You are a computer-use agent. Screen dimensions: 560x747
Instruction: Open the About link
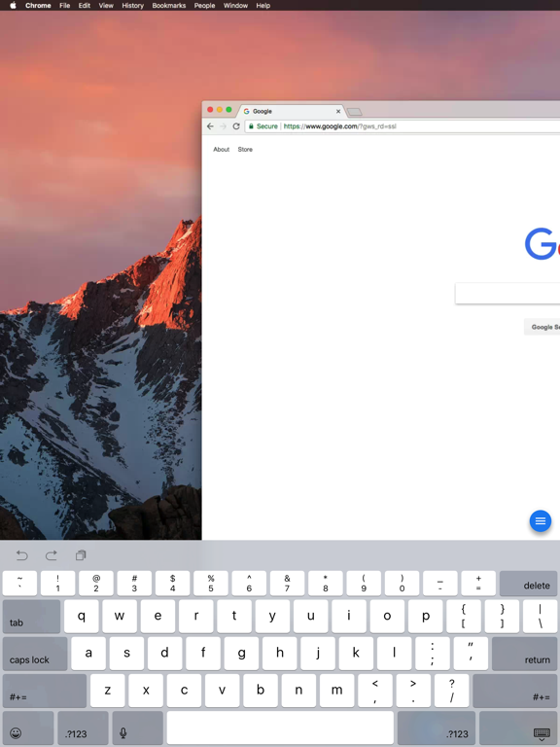(x=221, y=149)
